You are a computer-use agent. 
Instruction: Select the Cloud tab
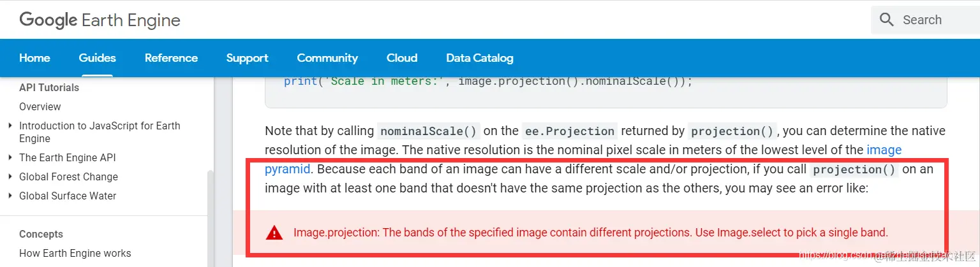pyautogui.click(x=402, y=58)
